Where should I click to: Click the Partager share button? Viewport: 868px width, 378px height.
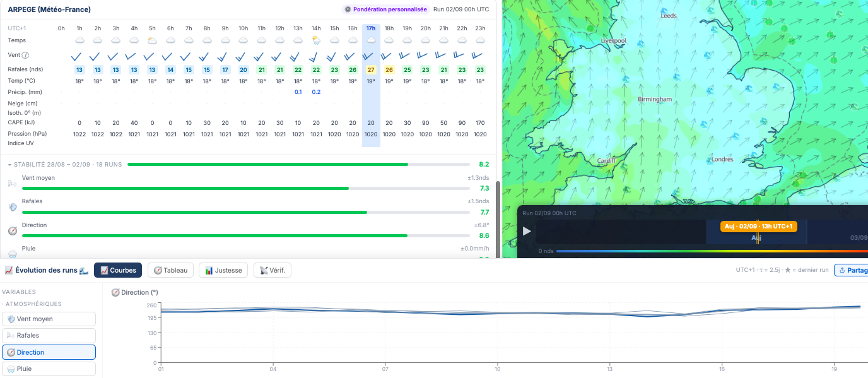(852, 270)
